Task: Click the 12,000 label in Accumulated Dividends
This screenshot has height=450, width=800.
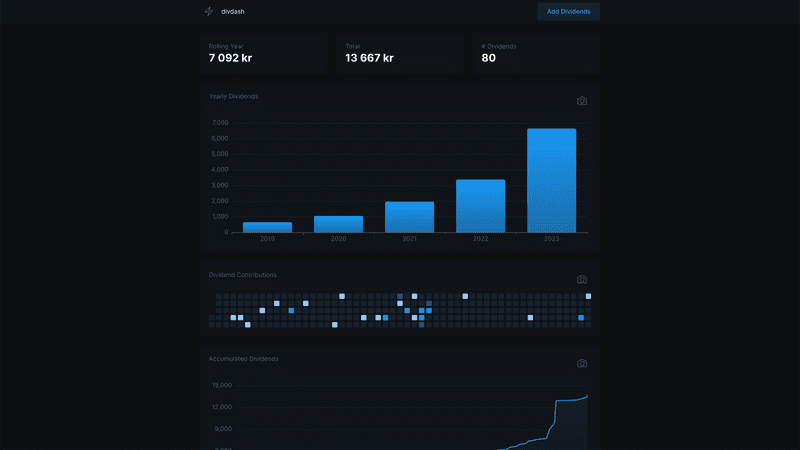Action: [221, 407]
